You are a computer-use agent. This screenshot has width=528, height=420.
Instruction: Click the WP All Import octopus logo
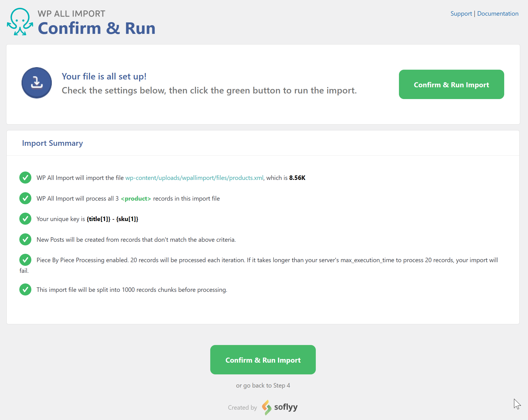20,22
